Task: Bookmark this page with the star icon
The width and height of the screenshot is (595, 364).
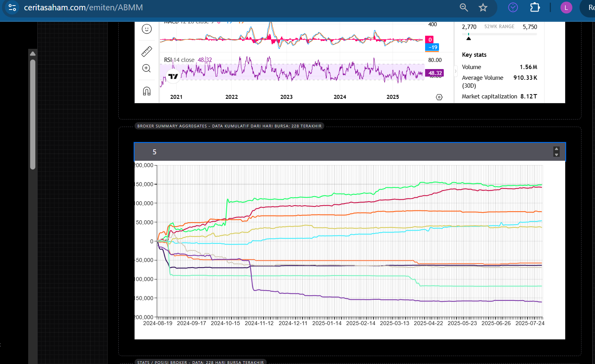Action: [483, 8]
